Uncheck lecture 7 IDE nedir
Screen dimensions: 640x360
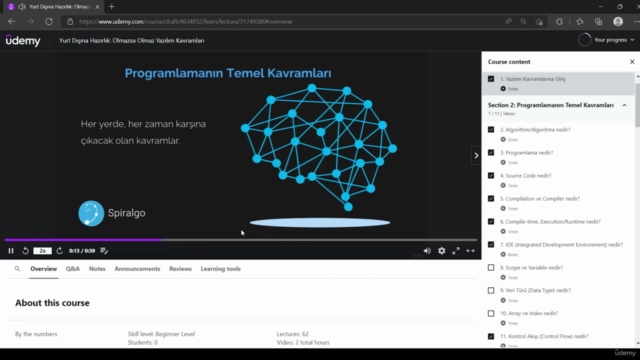click(491, 244)
